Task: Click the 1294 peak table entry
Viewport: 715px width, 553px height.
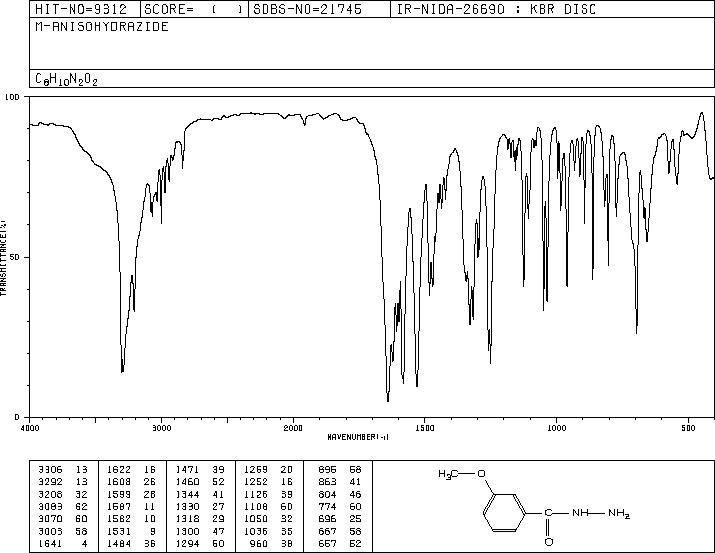Action: [200, 543]
